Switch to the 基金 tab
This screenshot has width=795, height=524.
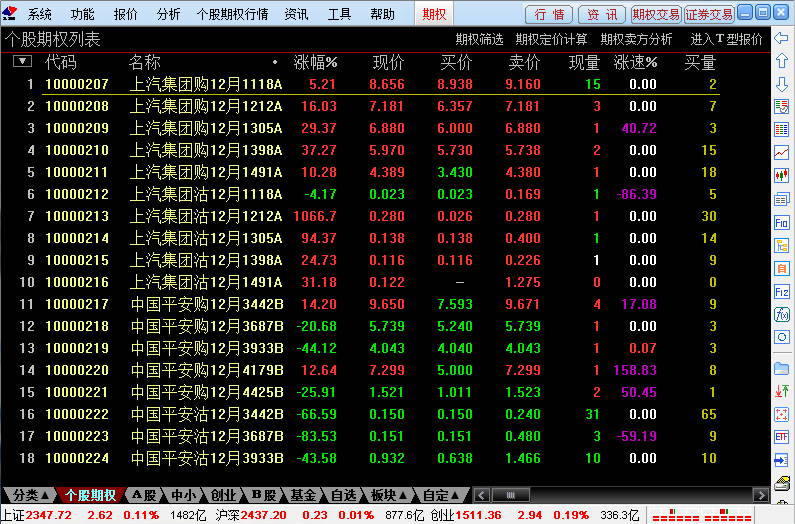coord(304,495)
